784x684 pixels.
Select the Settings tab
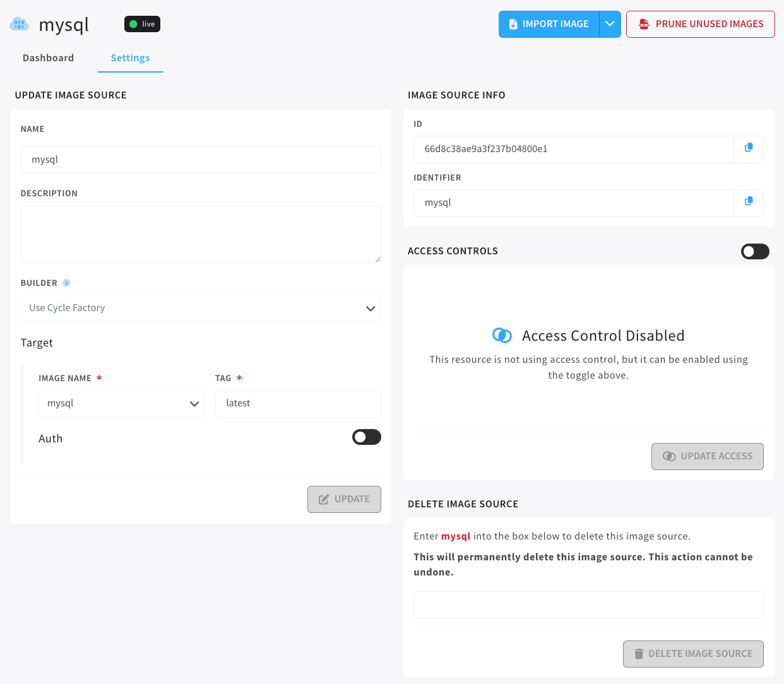[131, 58]
